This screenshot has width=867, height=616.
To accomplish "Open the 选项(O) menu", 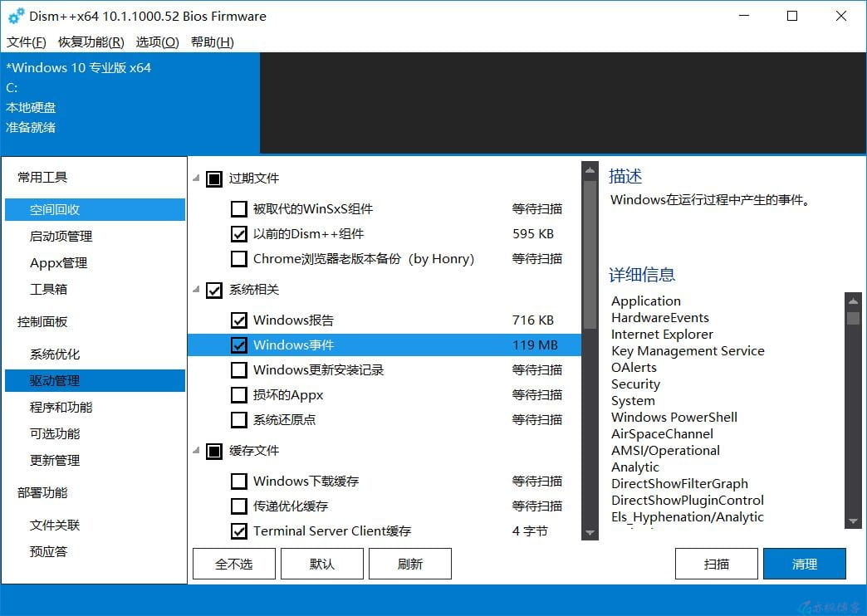I will click(x=158, y=42).
